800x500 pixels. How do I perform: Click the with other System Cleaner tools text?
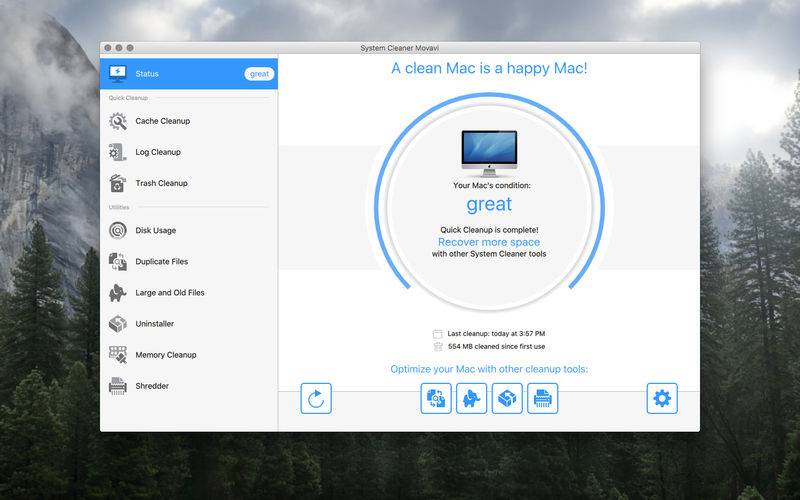pyautogui.click(x=489, y=254)
